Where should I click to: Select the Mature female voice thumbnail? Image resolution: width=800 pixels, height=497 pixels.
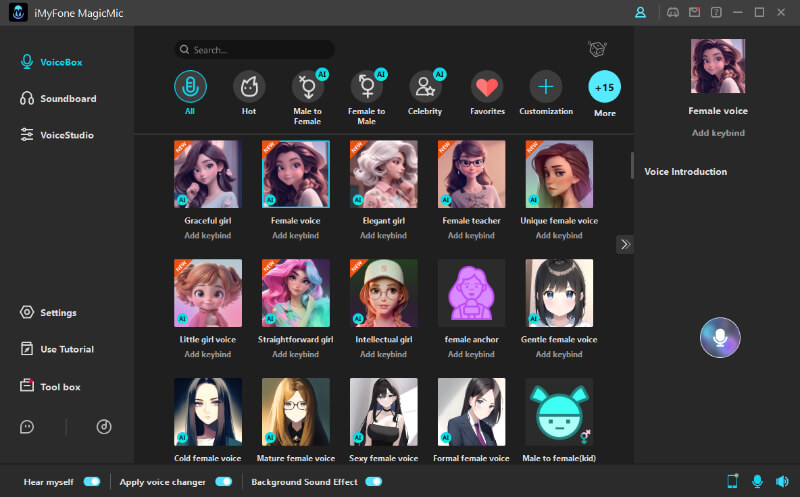[296, 412]
